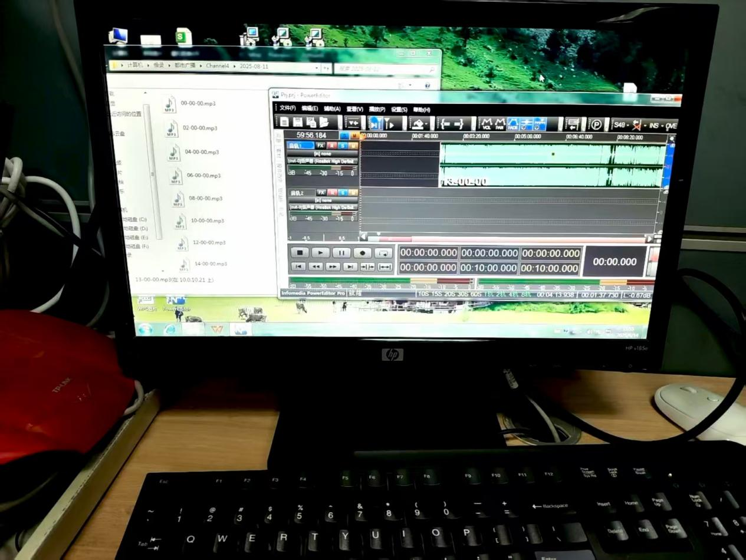Select the PAN envelope tool
The height and width of the screenshot is (560, 746).
[x=499, y=124]
